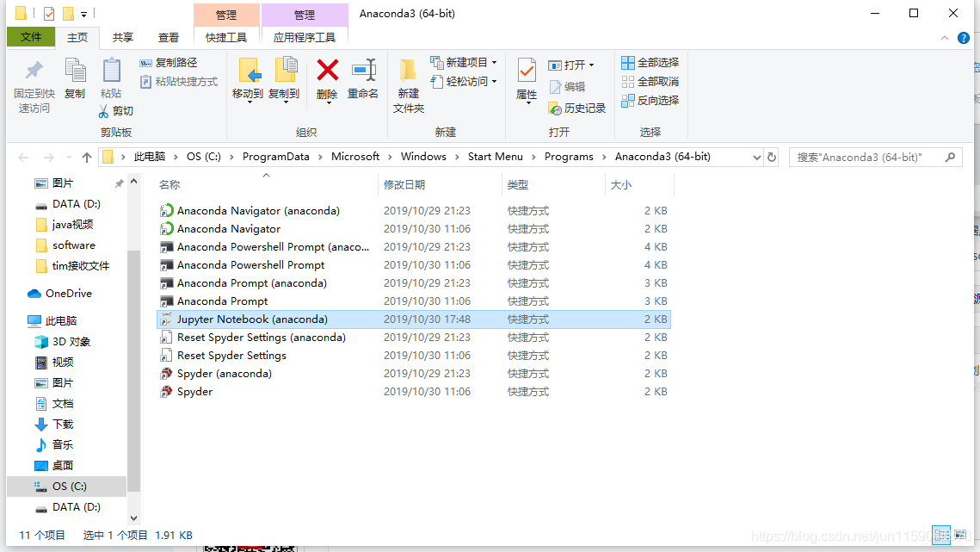980x552 pixels.
Task: Select Anaconda Powershell Prompt (anaco... row
Action: coord(413,247)
